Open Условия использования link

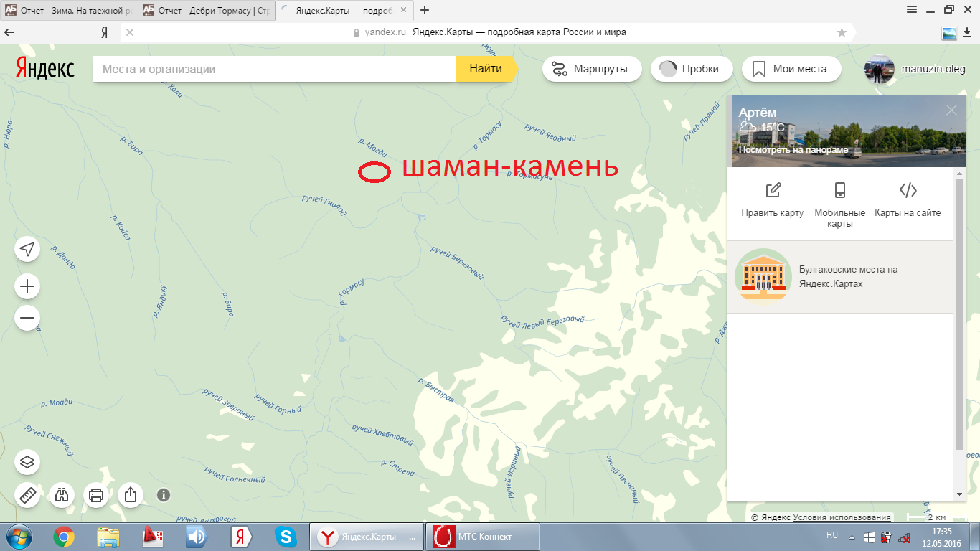(x=842, y=517)
